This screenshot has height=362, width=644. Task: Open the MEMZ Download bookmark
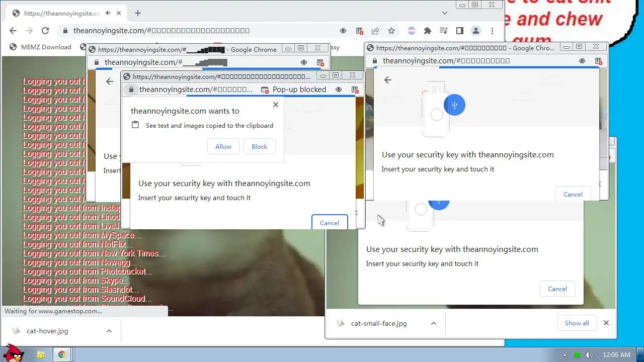40,47
